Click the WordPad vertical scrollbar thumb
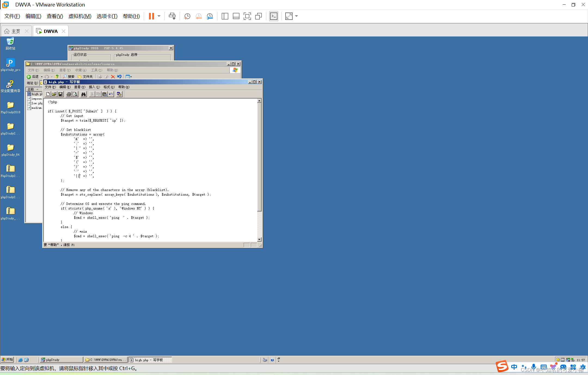 click(x=259, y=157)
